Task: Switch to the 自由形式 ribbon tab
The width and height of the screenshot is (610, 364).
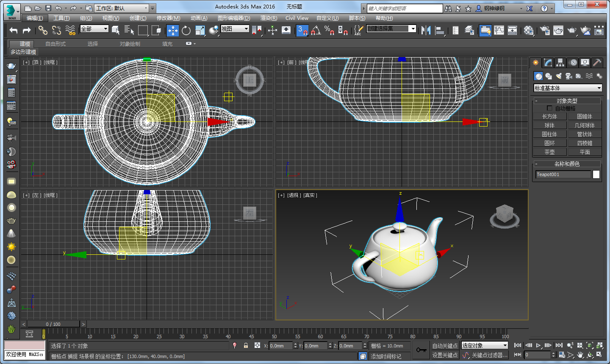Action: (x=55, y=44)
